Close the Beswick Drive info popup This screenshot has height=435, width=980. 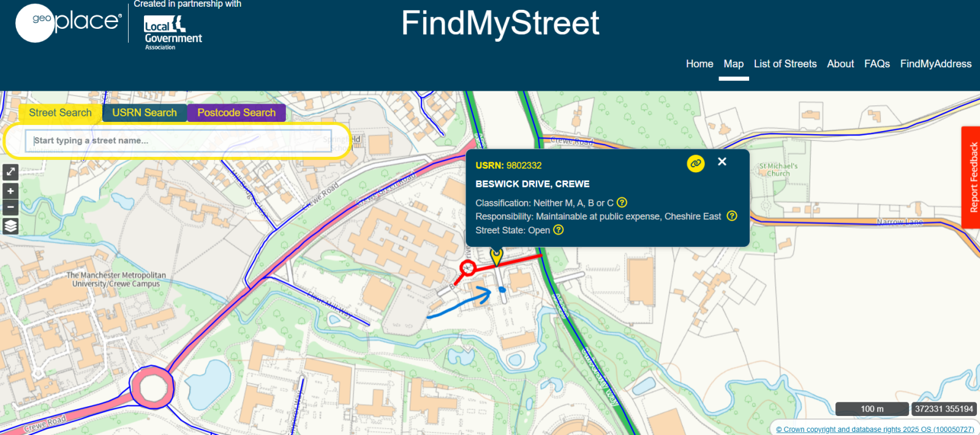coord(722,162)
